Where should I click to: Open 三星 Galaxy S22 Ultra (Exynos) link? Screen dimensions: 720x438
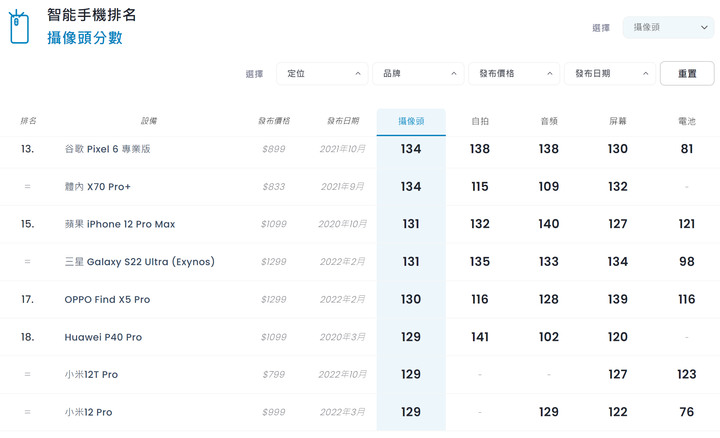(140, 262)
